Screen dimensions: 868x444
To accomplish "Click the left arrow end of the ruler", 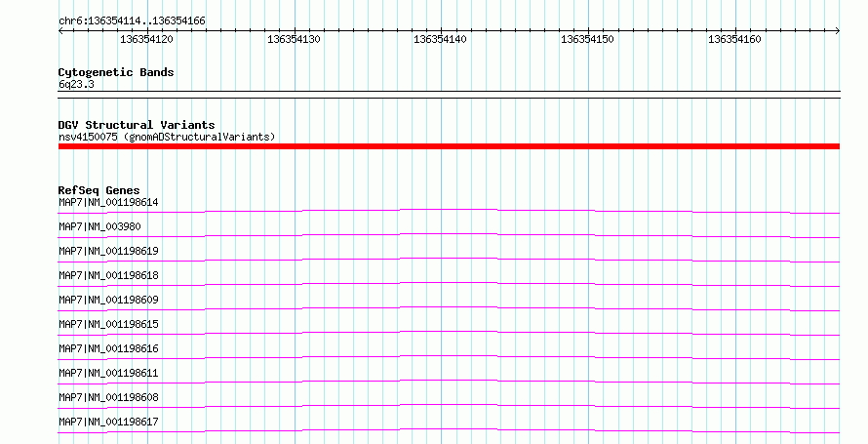I will pyautogui.click(x=60, y=31).
